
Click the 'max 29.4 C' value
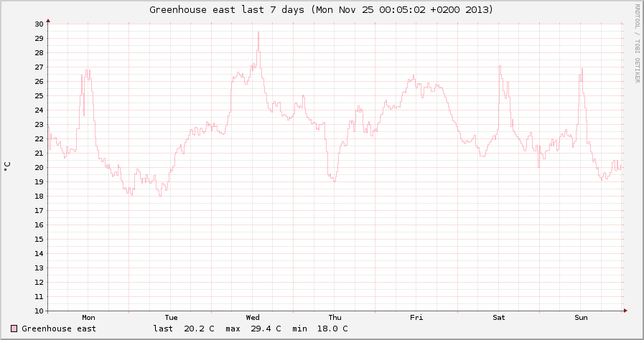pyautogui.click(x=253, y=329)
